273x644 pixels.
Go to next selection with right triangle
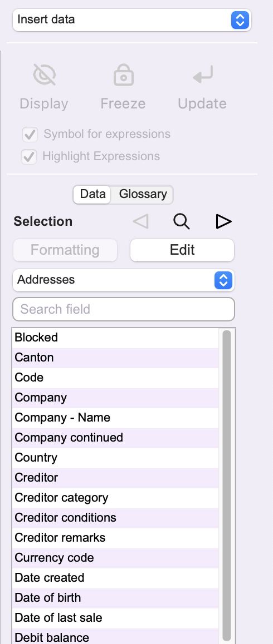[x=223, y=221]
